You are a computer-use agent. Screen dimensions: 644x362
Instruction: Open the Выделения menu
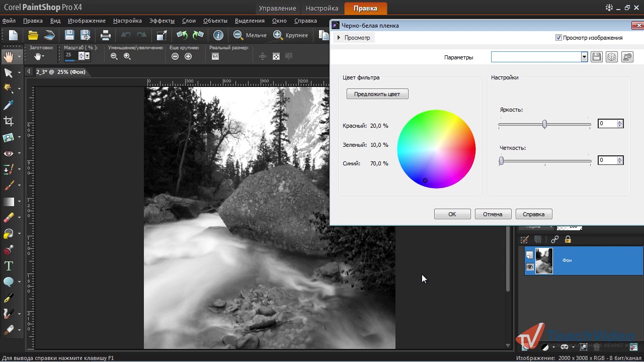coord(250,21)
